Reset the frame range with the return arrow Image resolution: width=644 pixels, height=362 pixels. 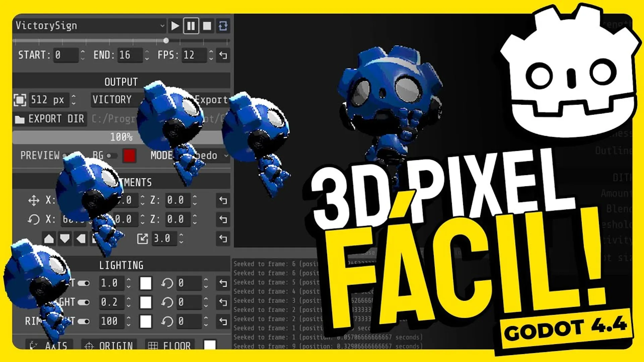point(223,55)
